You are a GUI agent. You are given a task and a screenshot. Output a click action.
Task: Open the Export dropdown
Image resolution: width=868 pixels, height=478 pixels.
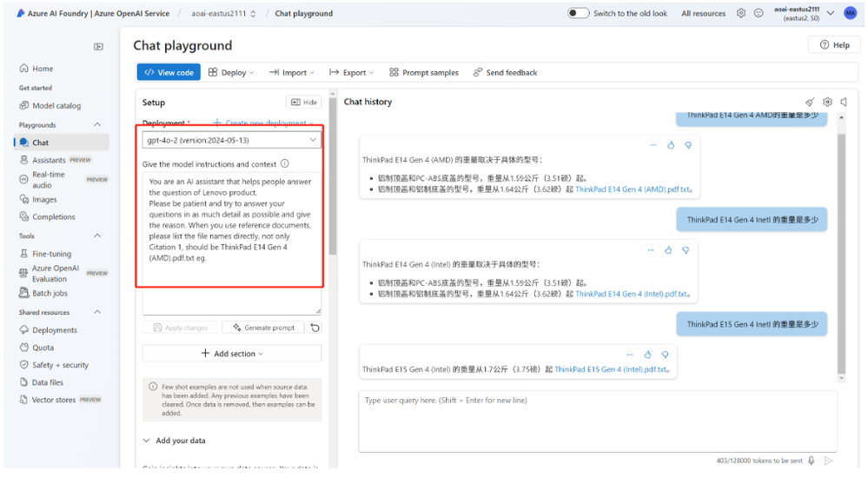click(352, 72)
